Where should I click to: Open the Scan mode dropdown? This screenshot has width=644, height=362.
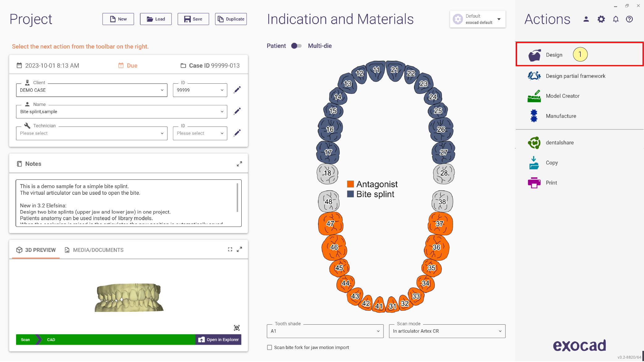(447, 331)
